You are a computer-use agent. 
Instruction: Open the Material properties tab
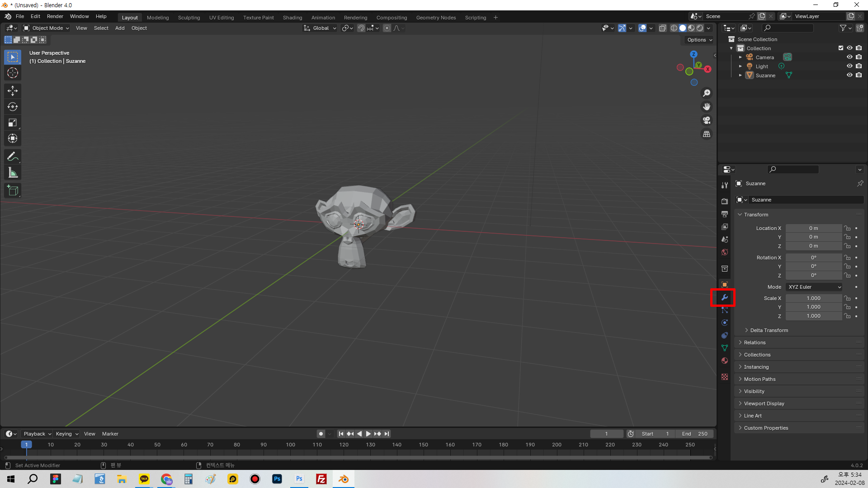[x=725, y=361]
